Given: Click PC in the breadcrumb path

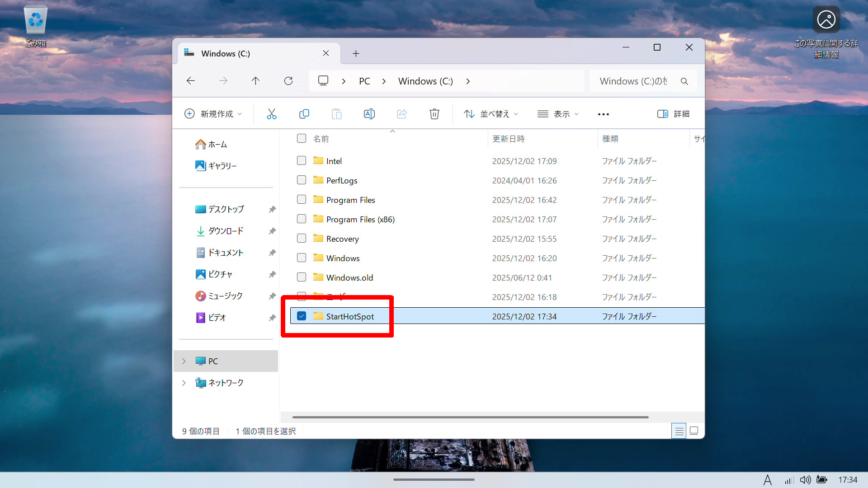Looking at the screenshot, I should 364,81.
